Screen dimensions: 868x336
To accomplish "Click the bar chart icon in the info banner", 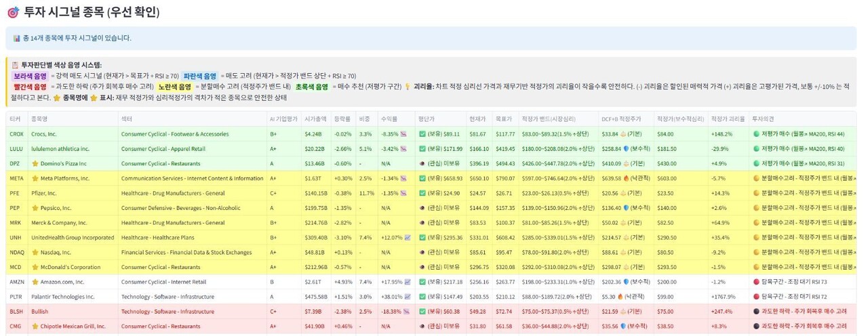I will (x=18, y=39).
